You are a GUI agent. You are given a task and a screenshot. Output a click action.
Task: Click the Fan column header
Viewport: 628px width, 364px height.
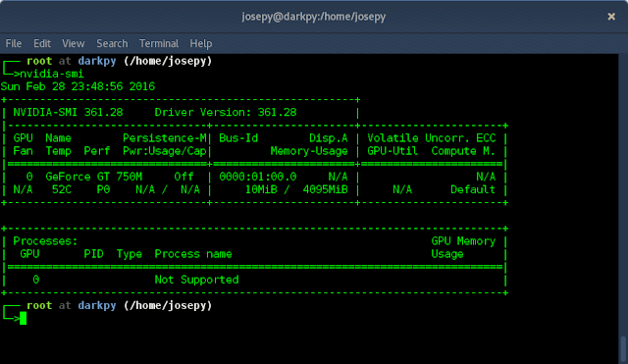pos(23,151)
